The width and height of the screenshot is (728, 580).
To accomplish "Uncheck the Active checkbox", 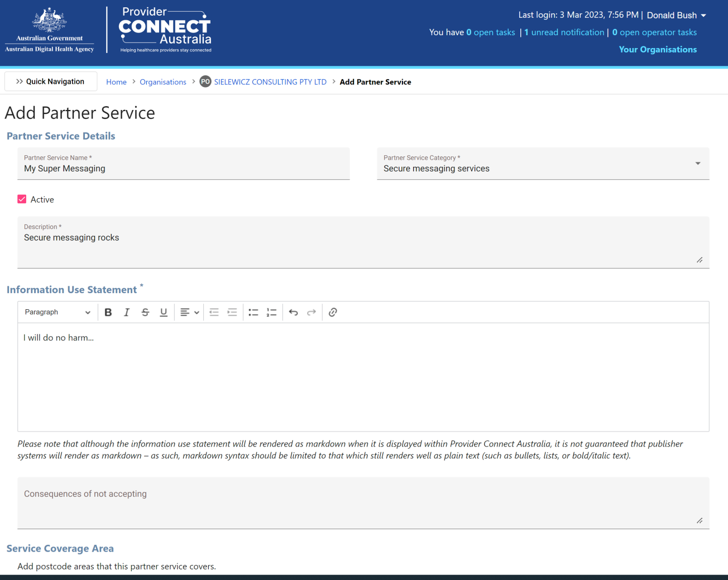I will (21, 199).
